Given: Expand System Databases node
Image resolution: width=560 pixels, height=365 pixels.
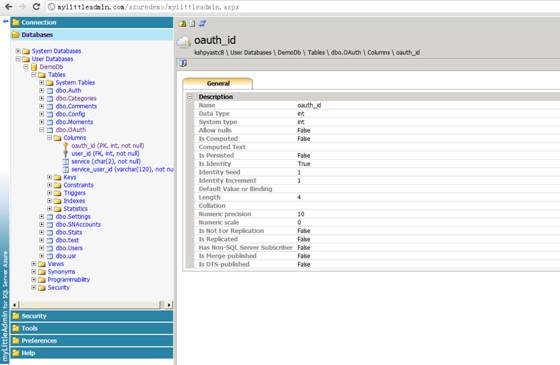Looking at the screenshot, I should (x=18, y=51).
